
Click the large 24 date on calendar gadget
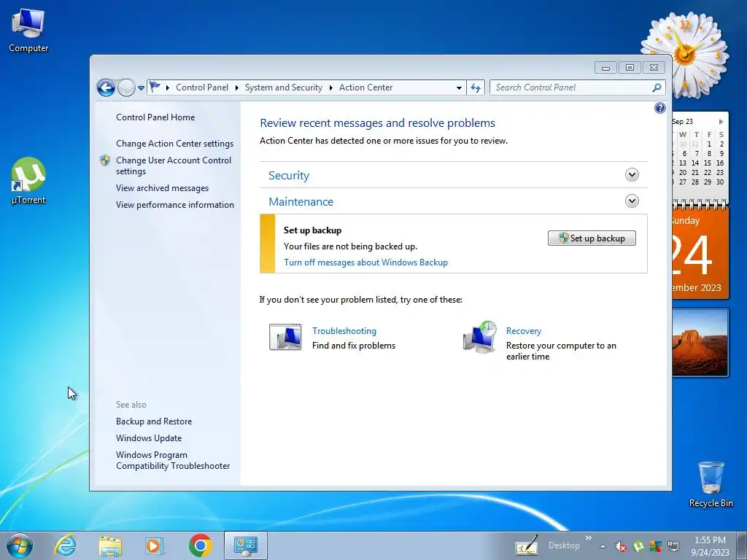(x=692, y=255)
